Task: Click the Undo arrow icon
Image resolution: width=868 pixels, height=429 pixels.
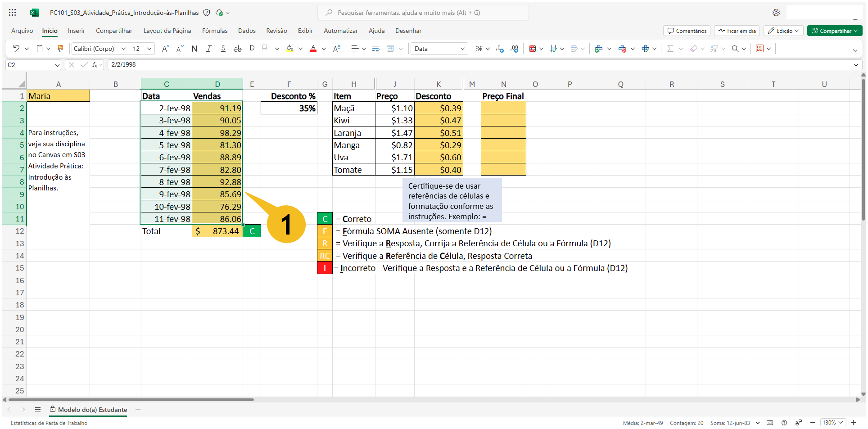Action: (16, 49)
